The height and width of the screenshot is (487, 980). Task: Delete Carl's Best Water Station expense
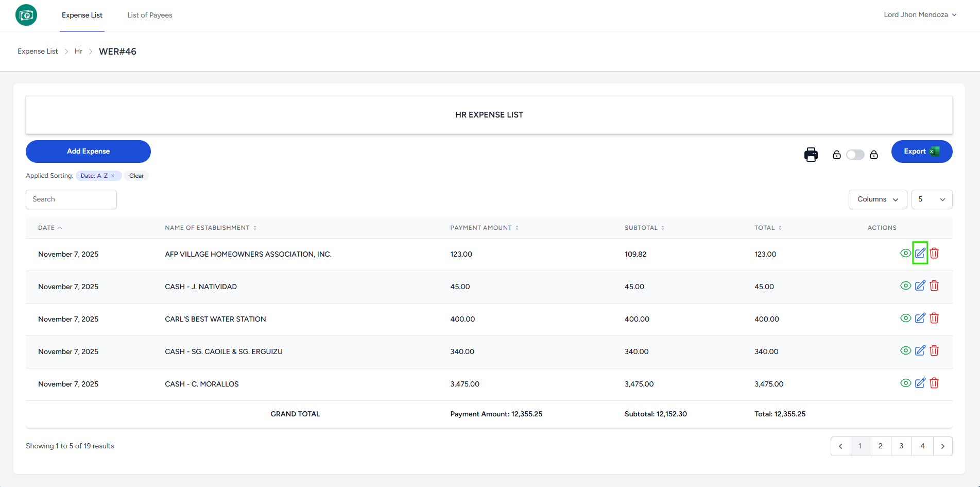[934, 318]
